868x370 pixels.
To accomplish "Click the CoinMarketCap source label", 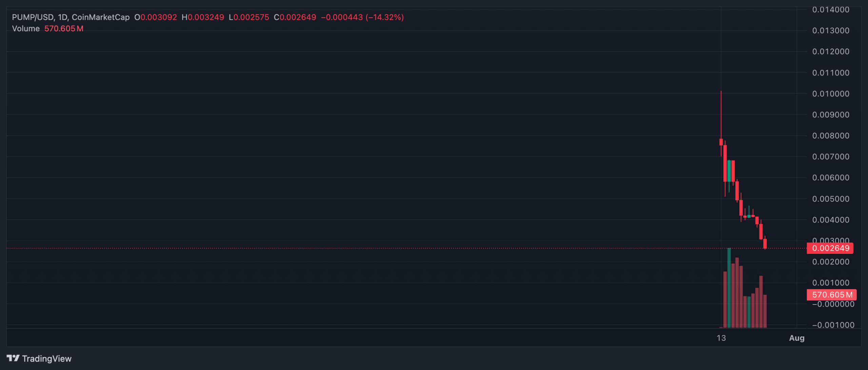I will coord(100,17).
